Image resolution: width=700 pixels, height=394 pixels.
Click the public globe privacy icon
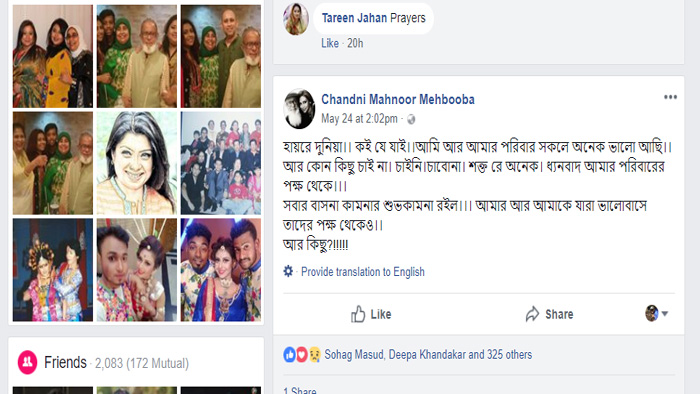[411, 119]
